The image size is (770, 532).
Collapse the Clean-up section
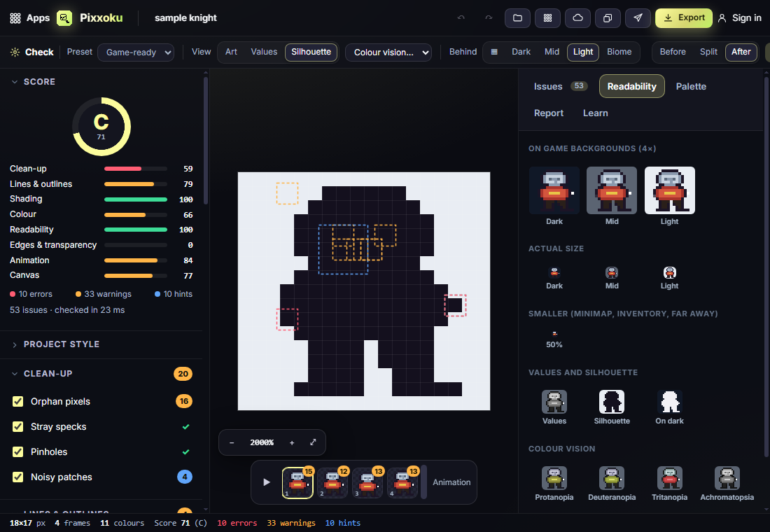(x=42, y=374)
